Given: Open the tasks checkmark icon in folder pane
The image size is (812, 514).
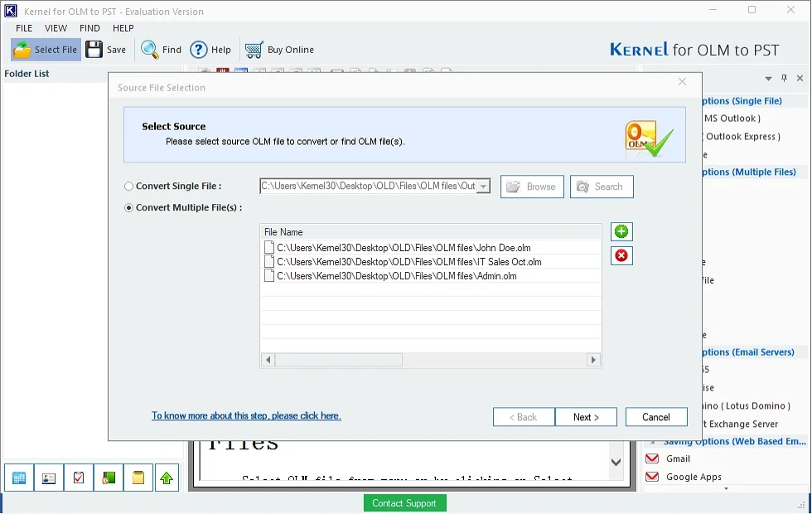Looking at the screenshot, I should [79, 478].
